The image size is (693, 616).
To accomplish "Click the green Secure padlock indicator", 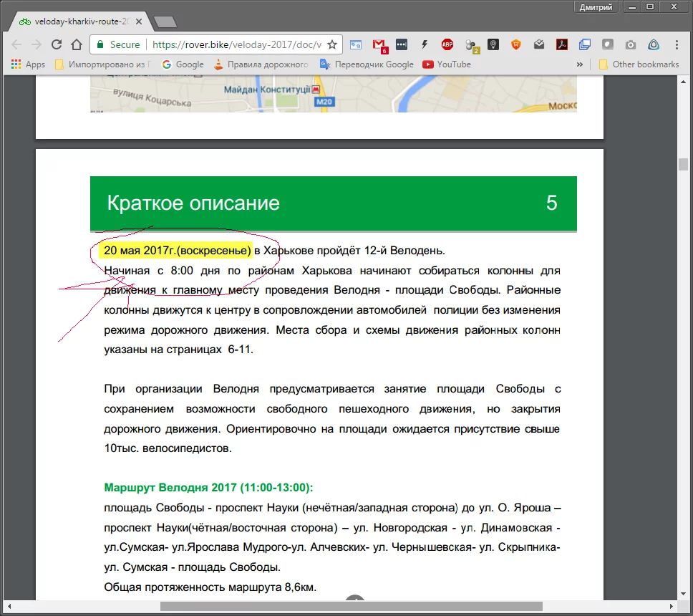I will 118,44.
